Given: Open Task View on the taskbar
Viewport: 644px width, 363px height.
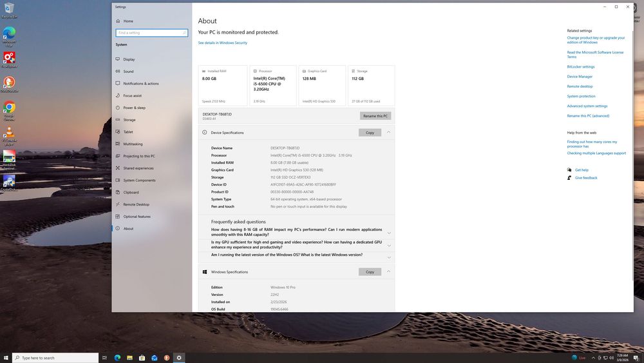Looking at the screenshot, I should (105, 358).
